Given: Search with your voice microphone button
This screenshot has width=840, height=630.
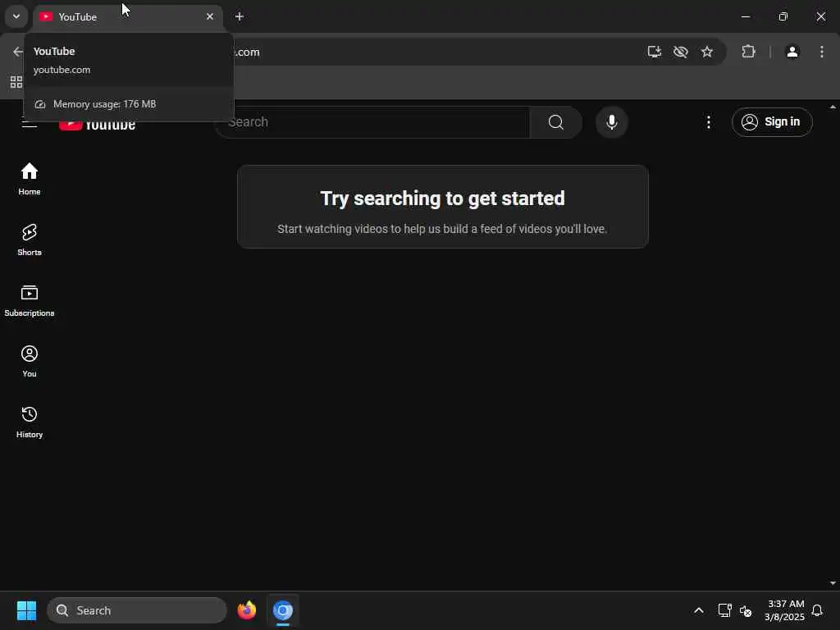Looking at the screenshot, I should (612, 122).
